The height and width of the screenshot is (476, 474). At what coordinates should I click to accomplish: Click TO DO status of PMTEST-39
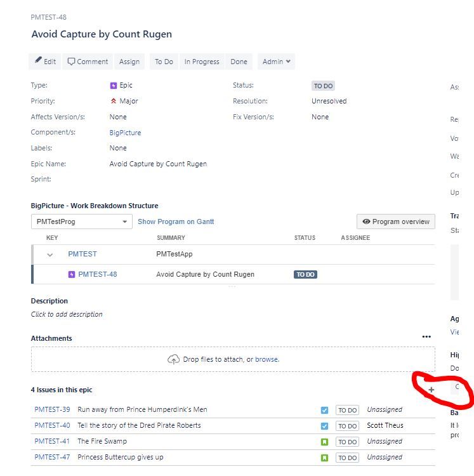pyautogui.click(x=348, y=410)
